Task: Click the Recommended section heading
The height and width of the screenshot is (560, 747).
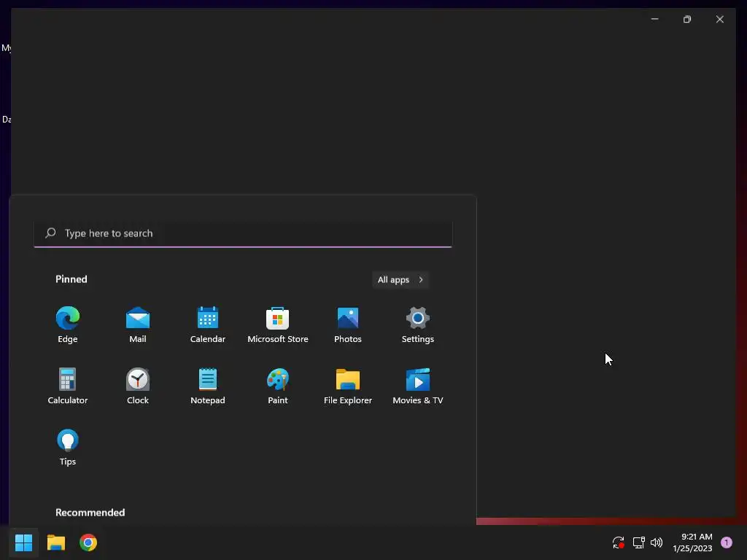Action: [x=90, y=513]
